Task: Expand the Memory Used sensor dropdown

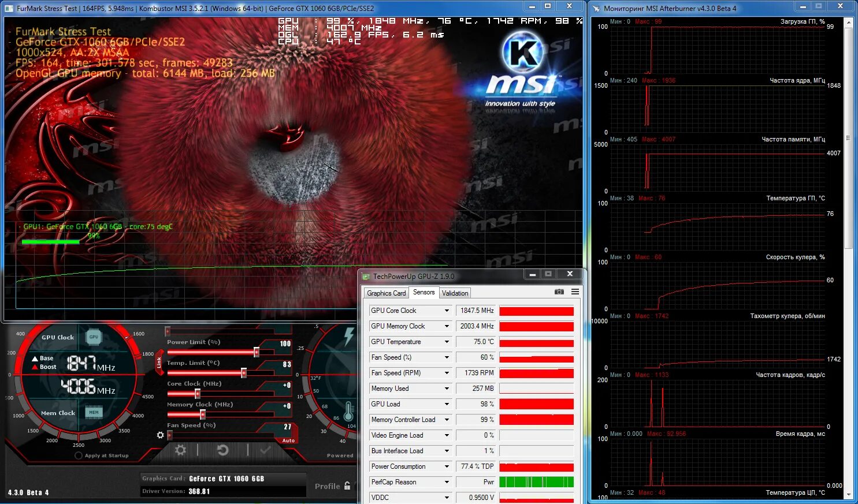Action: tap(447, 389)
